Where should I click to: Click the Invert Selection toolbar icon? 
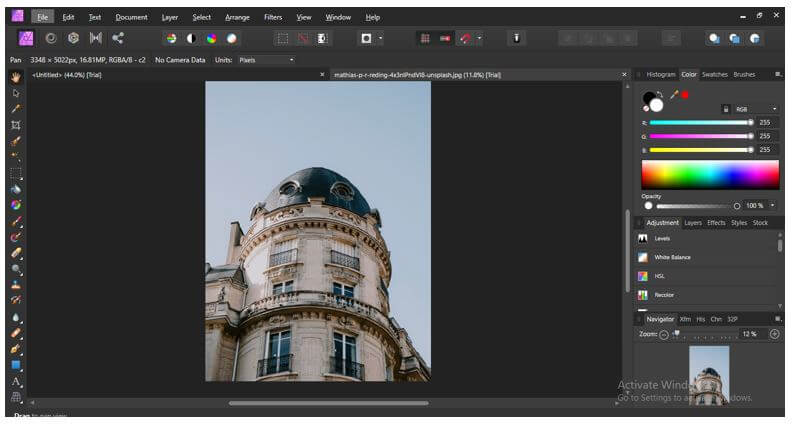pos(322,39)
